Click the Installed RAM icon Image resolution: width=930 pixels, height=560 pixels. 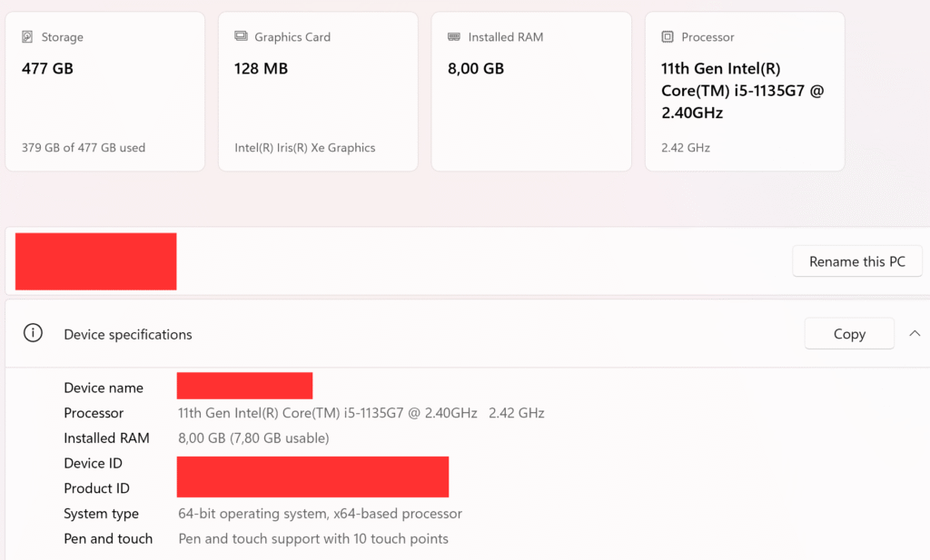454,37
